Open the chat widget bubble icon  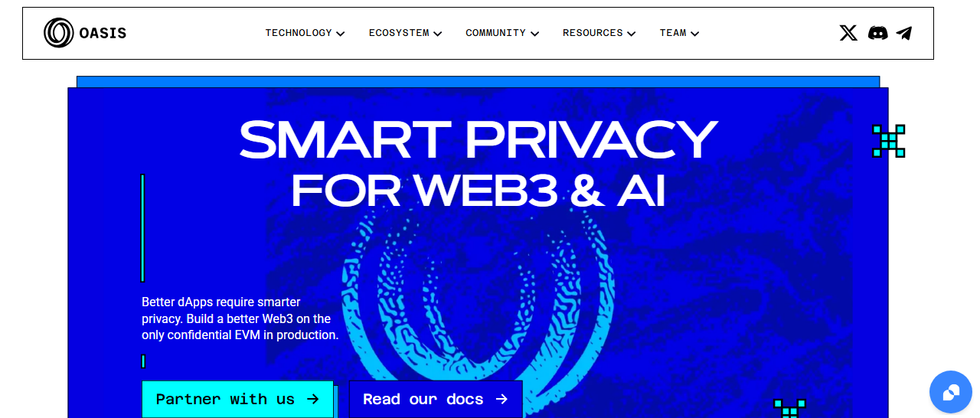950,392
